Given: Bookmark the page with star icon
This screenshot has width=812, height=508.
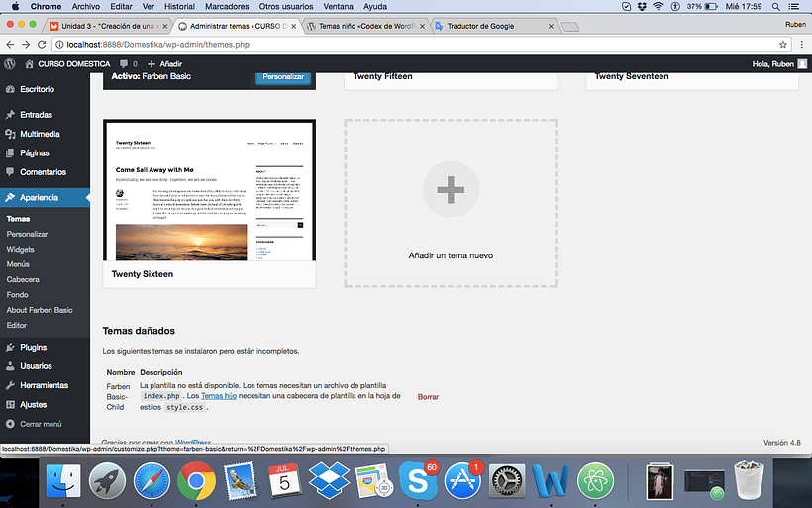Looking at the screenshot, I should pyautogui.click(x=782, y=45).
